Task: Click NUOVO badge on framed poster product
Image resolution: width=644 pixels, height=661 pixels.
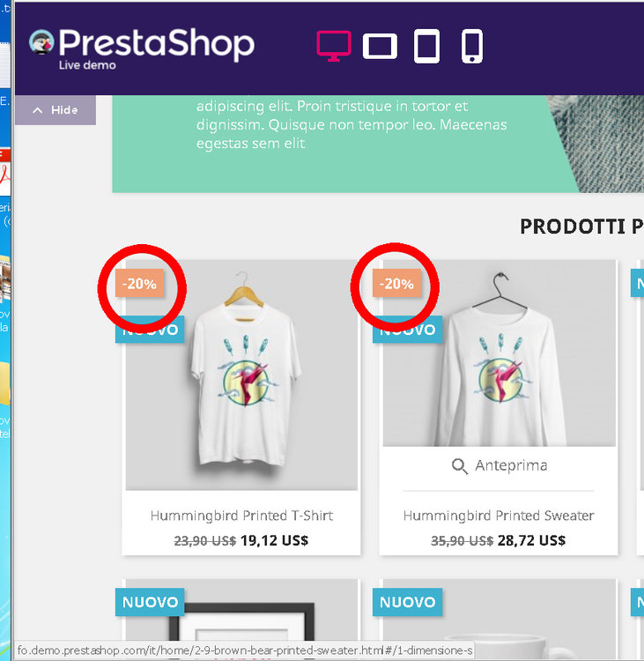Action: 150,602
